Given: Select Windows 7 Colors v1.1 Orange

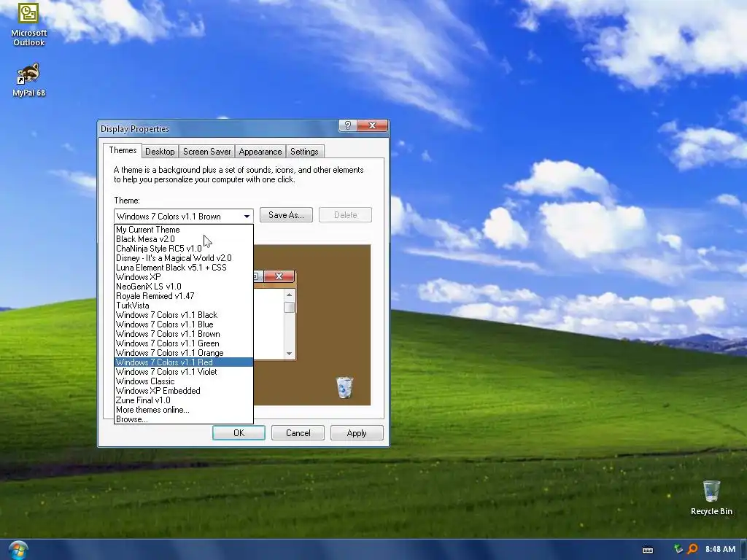Looking at the screenshot, I should pos(183,353).
